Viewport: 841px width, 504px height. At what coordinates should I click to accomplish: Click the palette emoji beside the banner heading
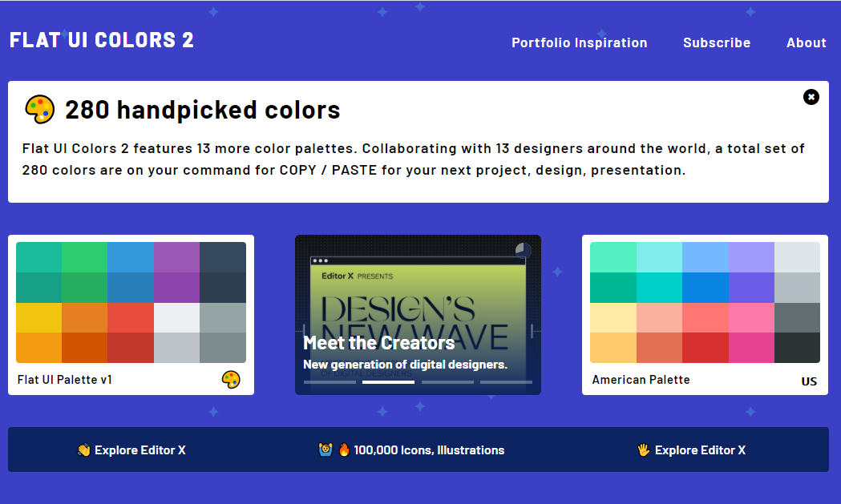click(39, 109)
